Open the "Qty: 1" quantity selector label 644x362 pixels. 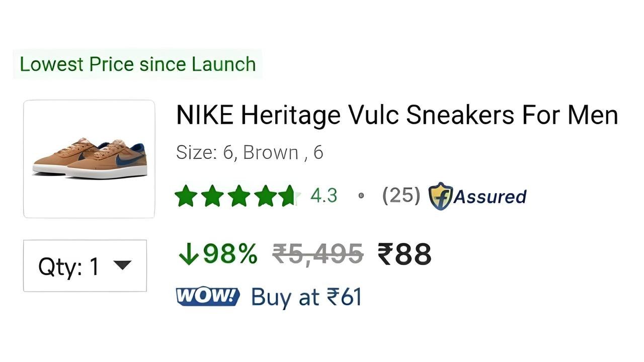click(69, 266)
